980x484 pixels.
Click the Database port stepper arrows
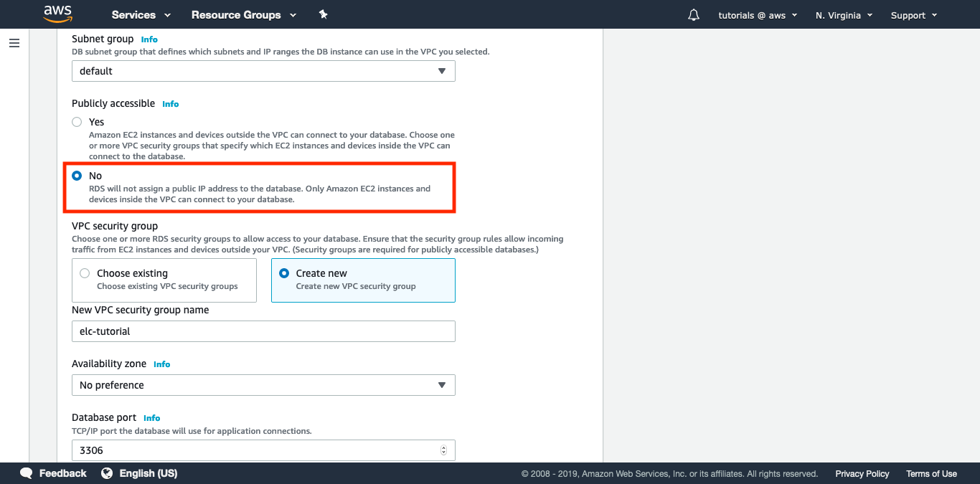[443, 450]
